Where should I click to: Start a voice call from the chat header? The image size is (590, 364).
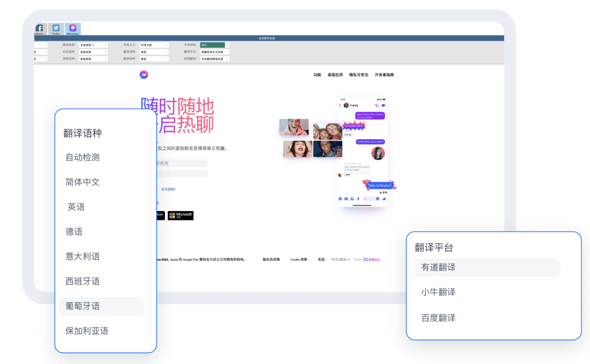pos(376,105)
